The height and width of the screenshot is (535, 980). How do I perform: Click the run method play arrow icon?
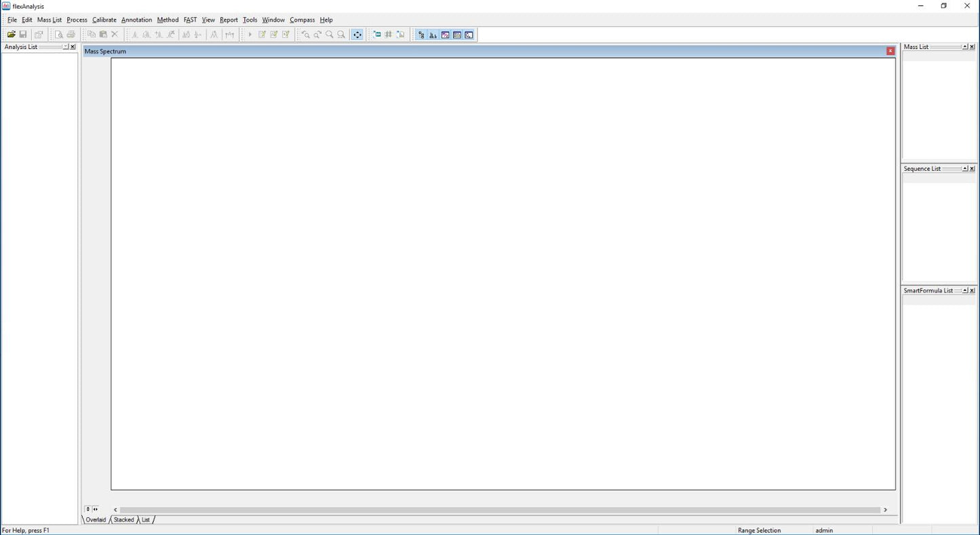click(250, 35)
